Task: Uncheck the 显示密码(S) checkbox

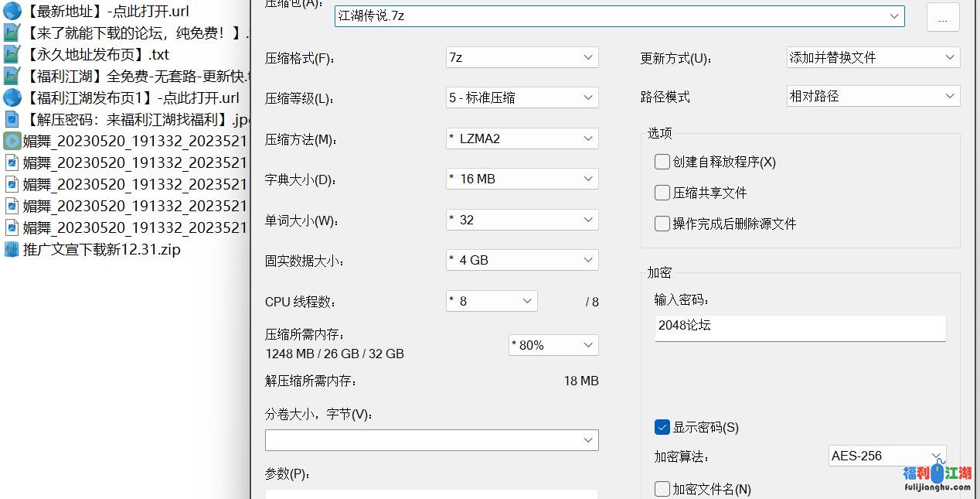Action: click(662, 427)
